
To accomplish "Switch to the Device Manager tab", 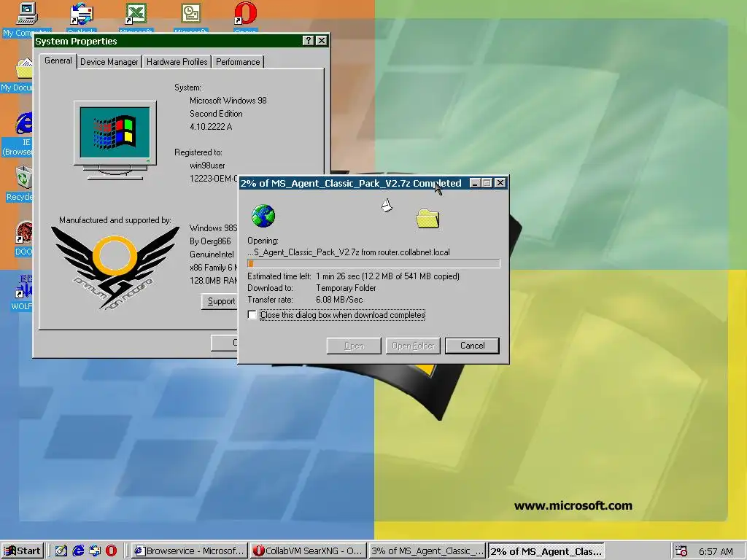I will [109, 62].
